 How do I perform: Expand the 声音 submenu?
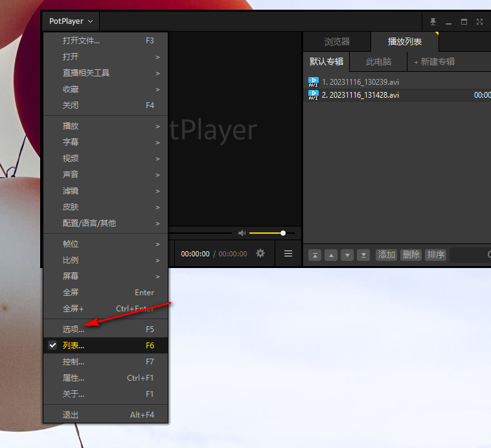click(x=106, y=174)
